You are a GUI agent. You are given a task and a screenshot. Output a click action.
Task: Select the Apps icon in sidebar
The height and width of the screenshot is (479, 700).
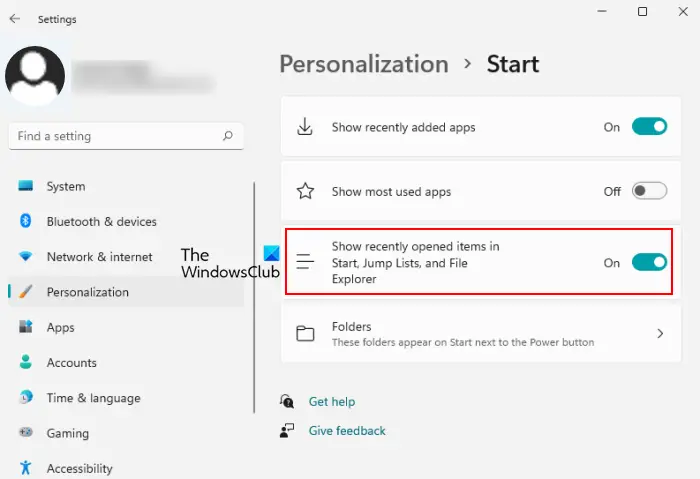[x=26, y=327]
